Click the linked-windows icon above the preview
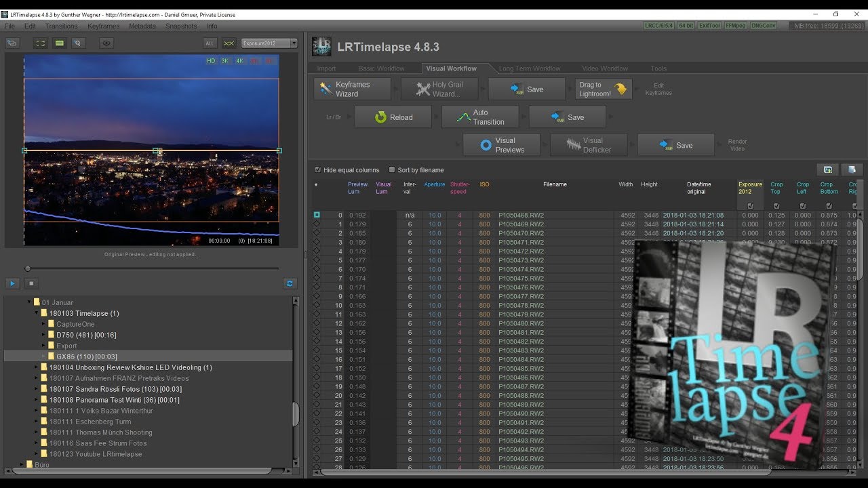868x488 pixels. (x=12, y=43)
